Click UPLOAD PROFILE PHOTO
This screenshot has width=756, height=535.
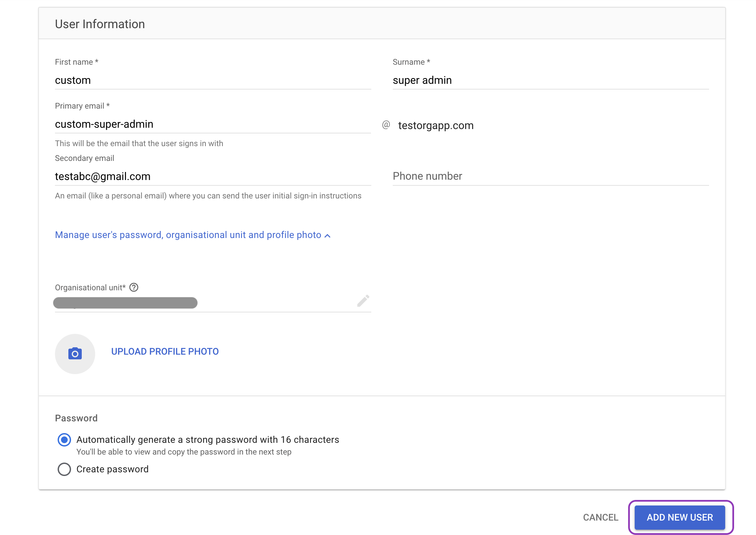[165, 351]
